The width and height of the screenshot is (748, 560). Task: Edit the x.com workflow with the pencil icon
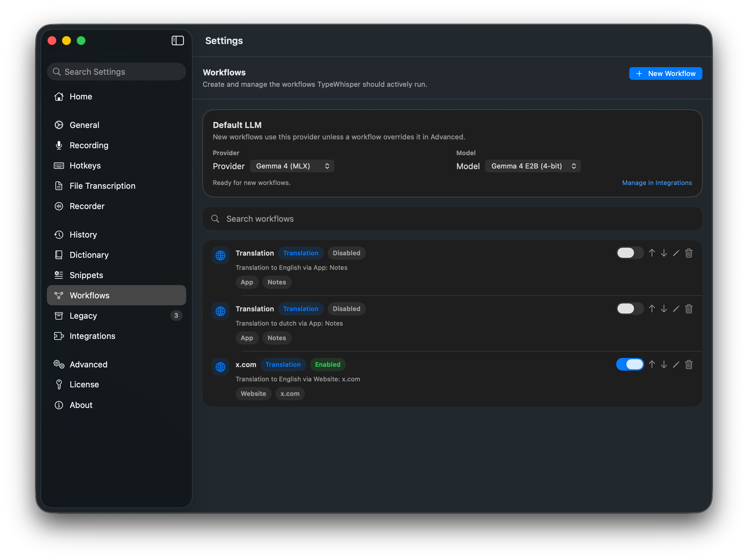coord(676,365)
